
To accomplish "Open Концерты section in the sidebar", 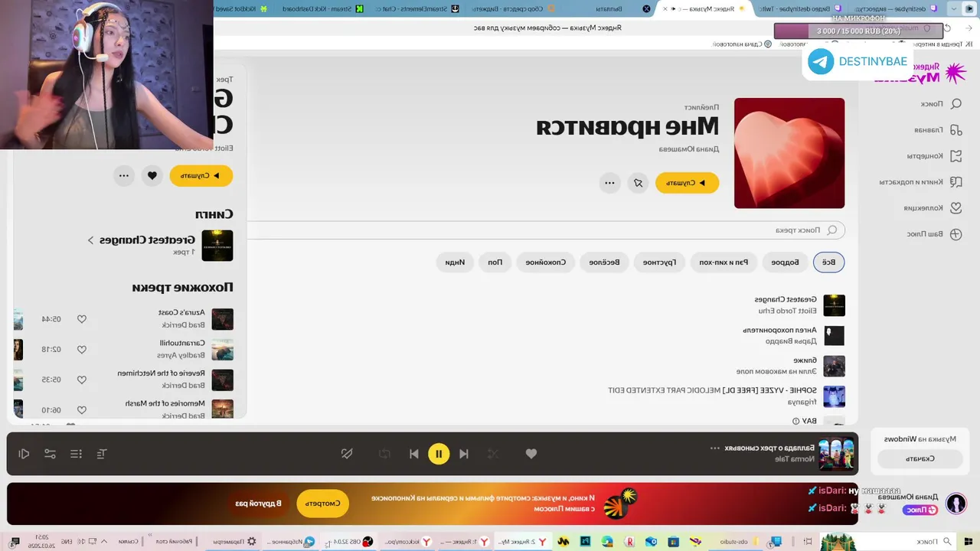I will pos(934,155).
